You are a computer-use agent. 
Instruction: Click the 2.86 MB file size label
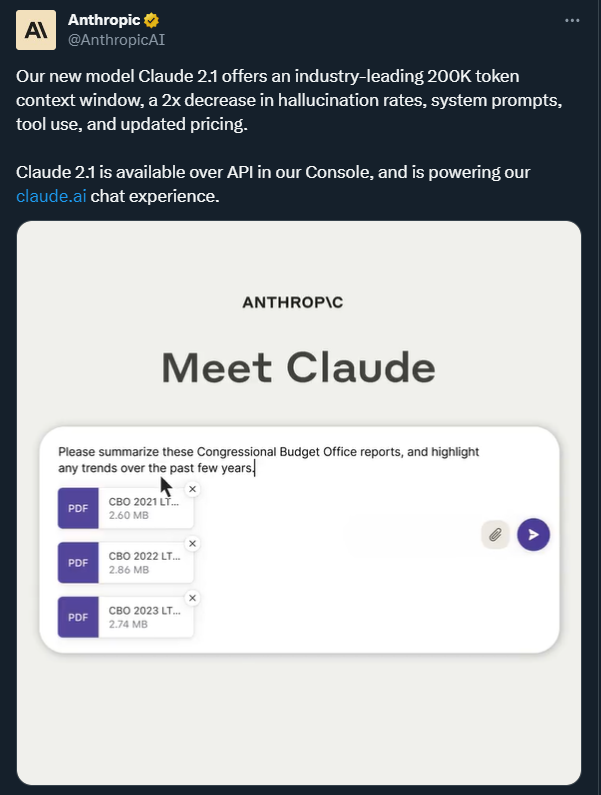coord(129,570)
